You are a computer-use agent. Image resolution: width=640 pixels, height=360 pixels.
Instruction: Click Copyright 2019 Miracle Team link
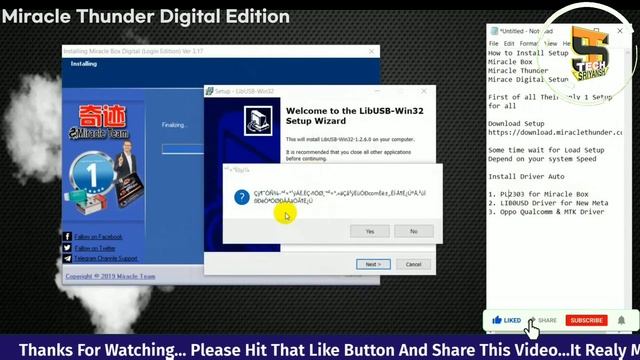[110, 276]
